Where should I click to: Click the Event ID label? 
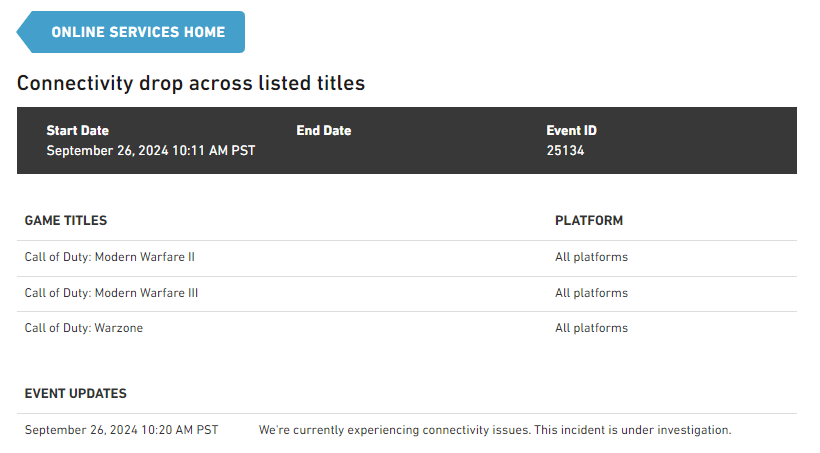tap(572, 131)
